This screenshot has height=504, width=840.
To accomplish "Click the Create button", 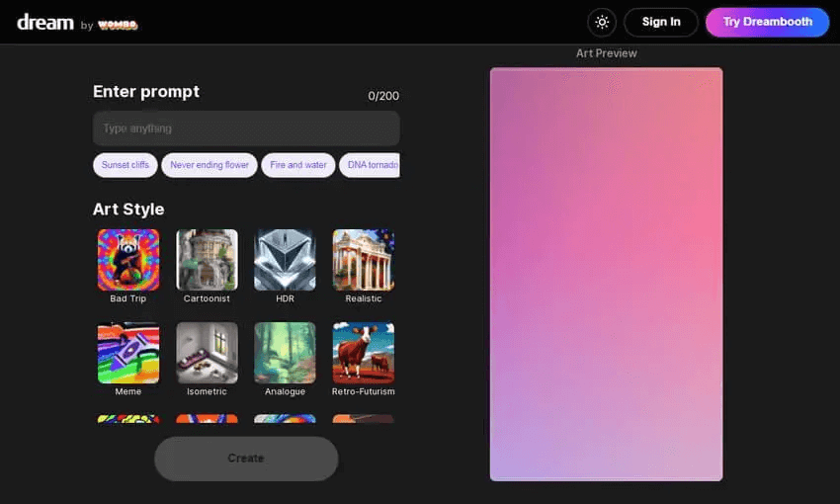I will pyautogui.click(x=246, y=459).
